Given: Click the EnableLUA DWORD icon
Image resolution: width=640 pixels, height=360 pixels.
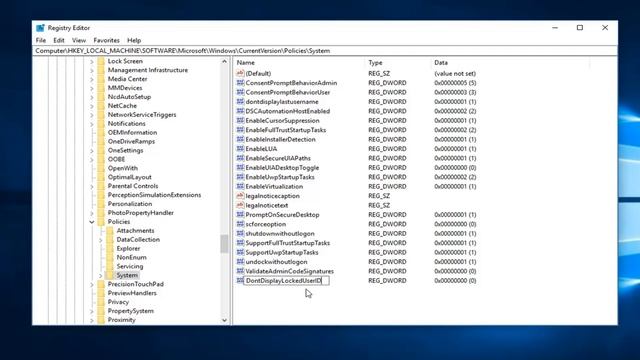Looking at the screenshot, I should [x=240, y=149].
